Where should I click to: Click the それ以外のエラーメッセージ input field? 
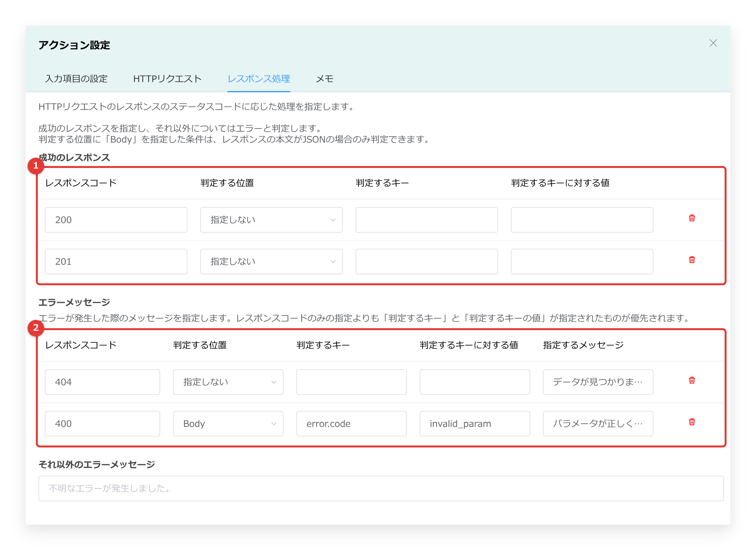[x=381, y=488]
